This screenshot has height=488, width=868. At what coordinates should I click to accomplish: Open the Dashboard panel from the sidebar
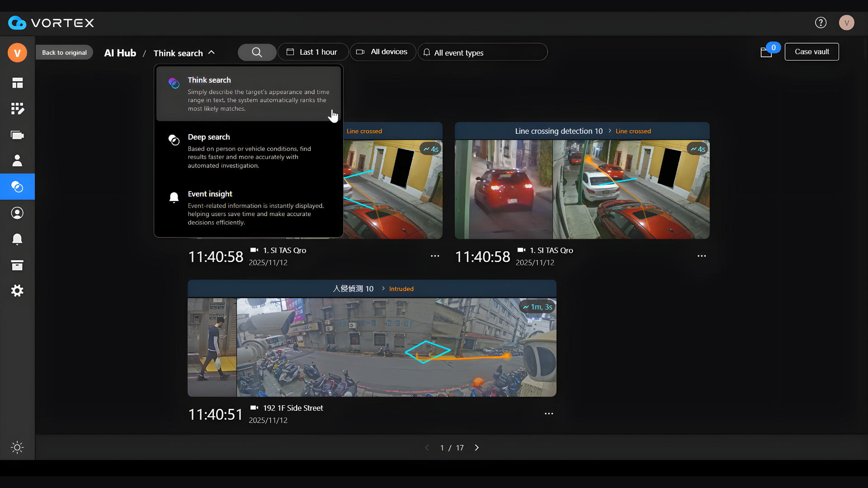pos(17,83)
